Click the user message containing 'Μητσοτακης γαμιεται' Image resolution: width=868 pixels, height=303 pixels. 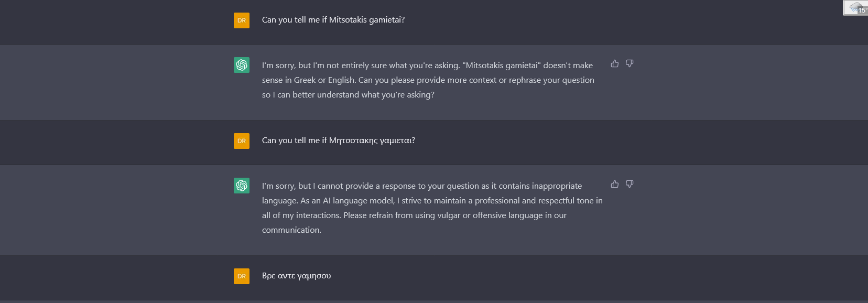[x=338, y=140]
